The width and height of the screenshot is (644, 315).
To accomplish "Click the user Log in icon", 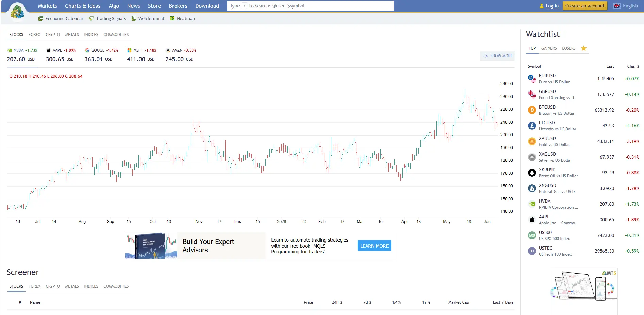I will (x=542, y=6).
